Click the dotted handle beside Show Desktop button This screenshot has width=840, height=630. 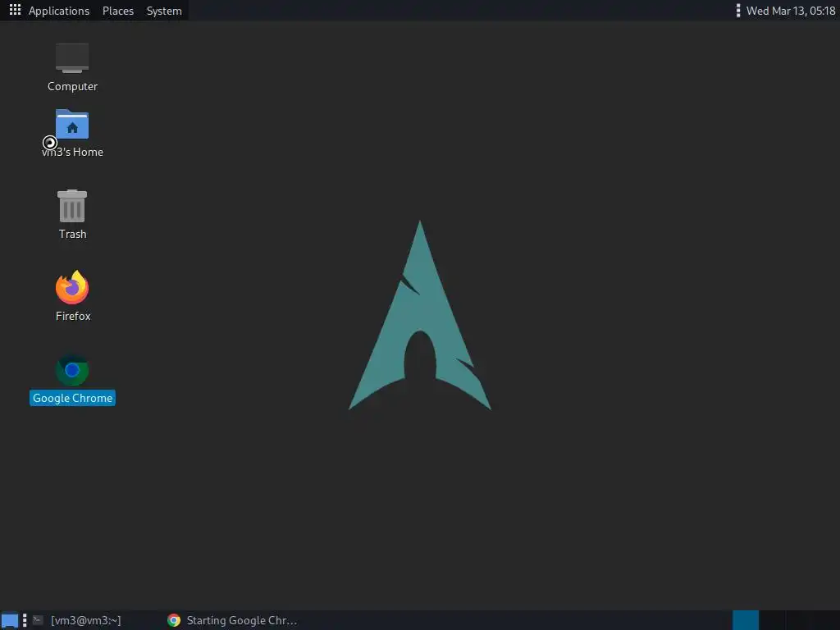point(25,620)
